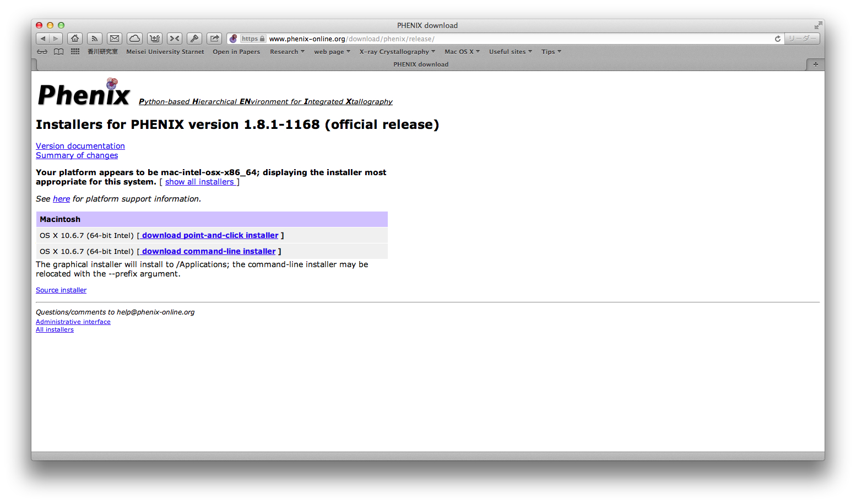Expand the Research bookmarks folder
The image size is (856, 504).
[x=287, y=52]
